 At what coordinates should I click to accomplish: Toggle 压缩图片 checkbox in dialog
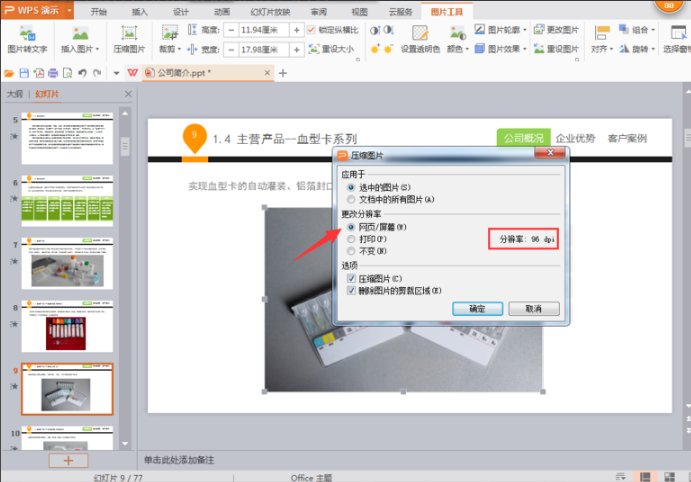pyautogui.click(x=351, y=278)
